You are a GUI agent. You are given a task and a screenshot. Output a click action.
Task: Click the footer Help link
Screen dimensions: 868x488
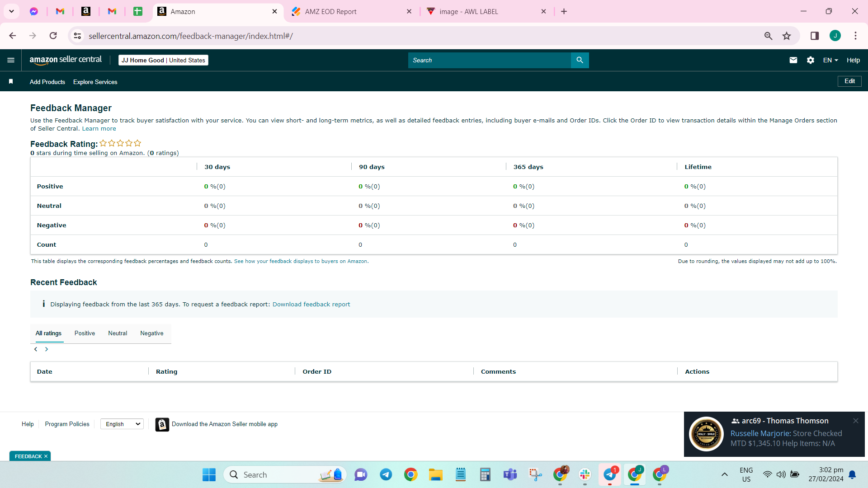tap(28, 424)
